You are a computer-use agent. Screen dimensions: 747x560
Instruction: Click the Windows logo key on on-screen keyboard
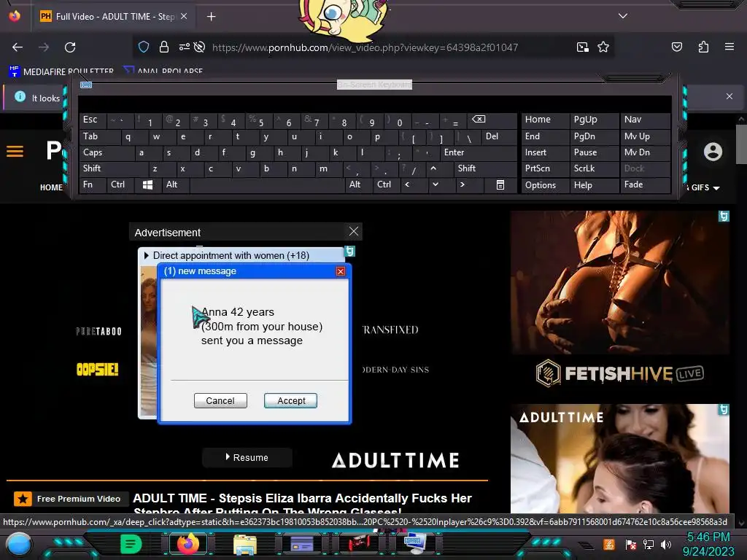coord(147,184)
